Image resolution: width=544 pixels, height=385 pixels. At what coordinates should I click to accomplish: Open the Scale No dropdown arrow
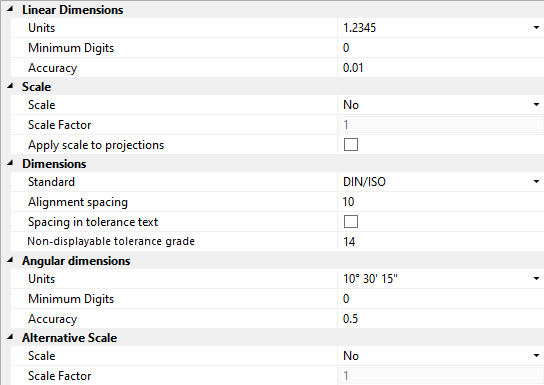pyautogui.click(x=536, y=105)
